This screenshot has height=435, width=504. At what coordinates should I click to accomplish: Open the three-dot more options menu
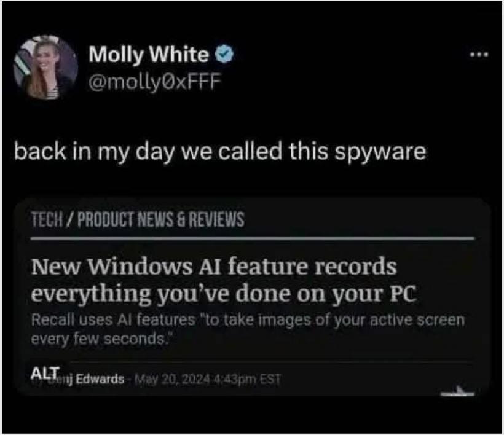(479, 55)
